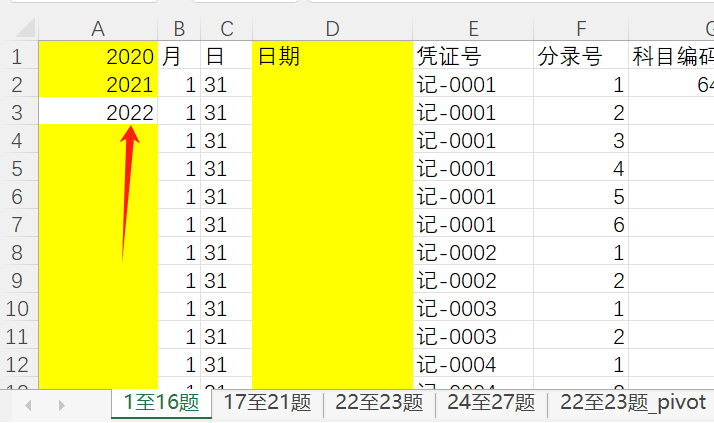Viewport: 714px width, 423px height.
Task: Click 记-0003 in row 10
Action: click(473, 307)
